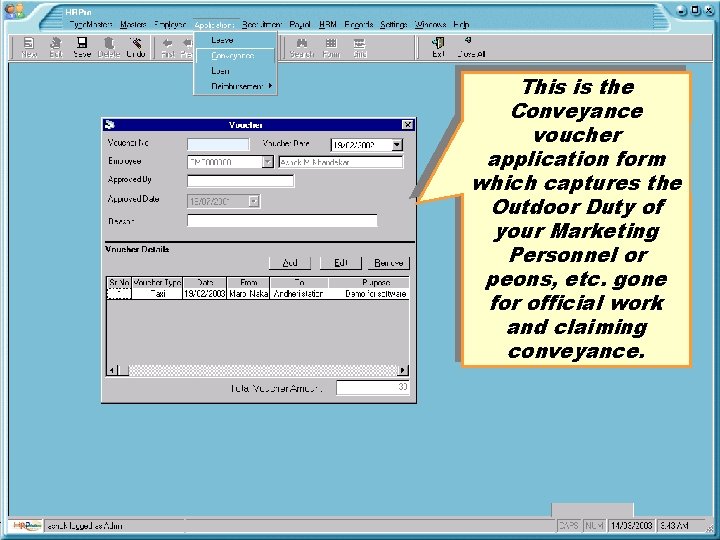
Task: Go to Prev record arrow icon
Action: click(186, 47)
